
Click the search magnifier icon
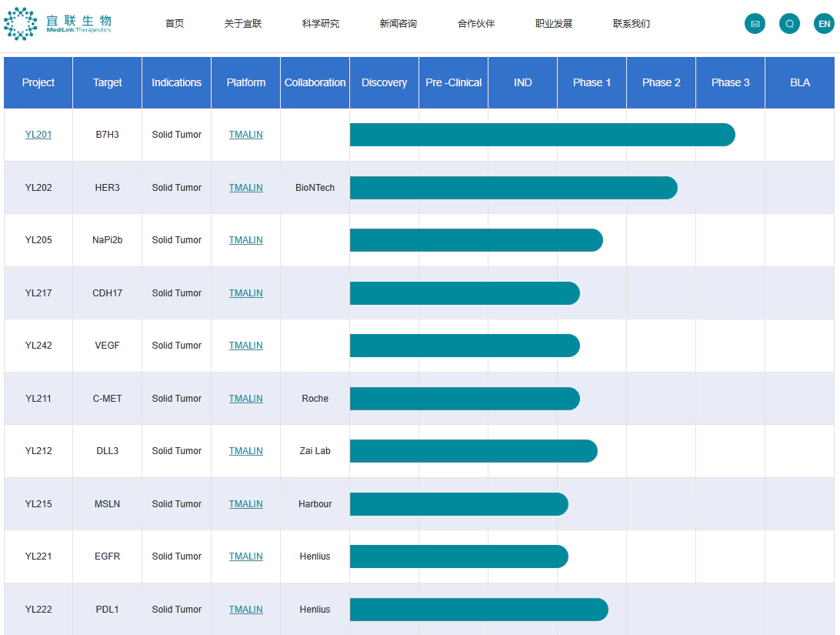789,24
